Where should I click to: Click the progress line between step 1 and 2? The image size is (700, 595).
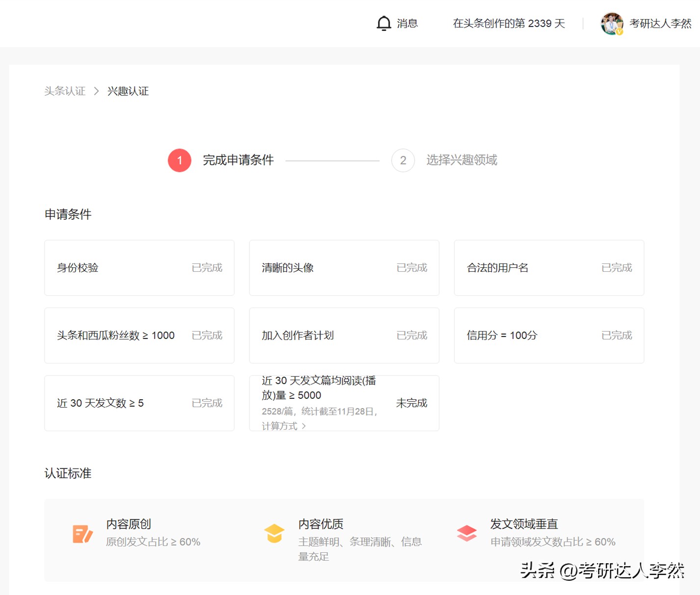pos(333,160)
